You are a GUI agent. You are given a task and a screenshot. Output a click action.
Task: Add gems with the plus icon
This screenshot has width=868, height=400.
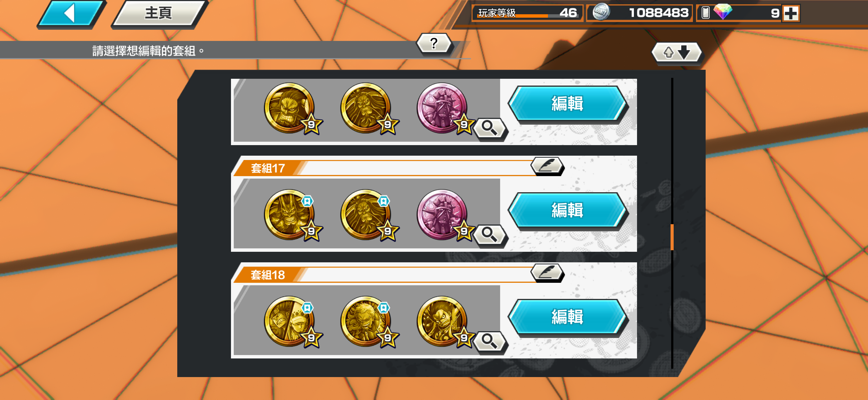(x=790, y=13)
